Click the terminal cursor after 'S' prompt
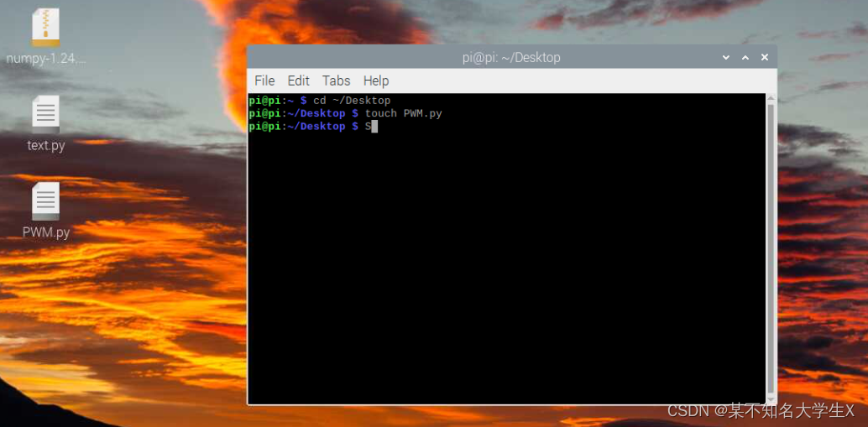 click(374, 127)
